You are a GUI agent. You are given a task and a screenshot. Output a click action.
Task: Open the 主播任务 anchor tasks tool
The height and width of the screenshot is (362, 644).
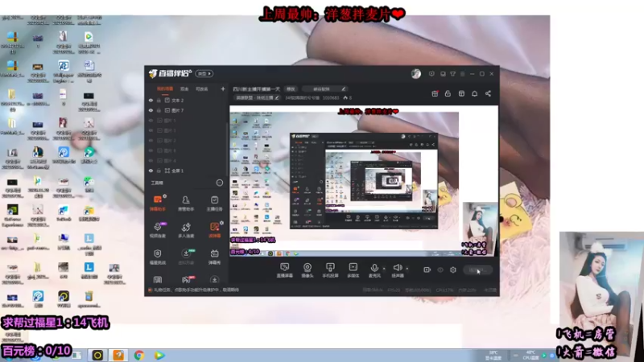214,203
